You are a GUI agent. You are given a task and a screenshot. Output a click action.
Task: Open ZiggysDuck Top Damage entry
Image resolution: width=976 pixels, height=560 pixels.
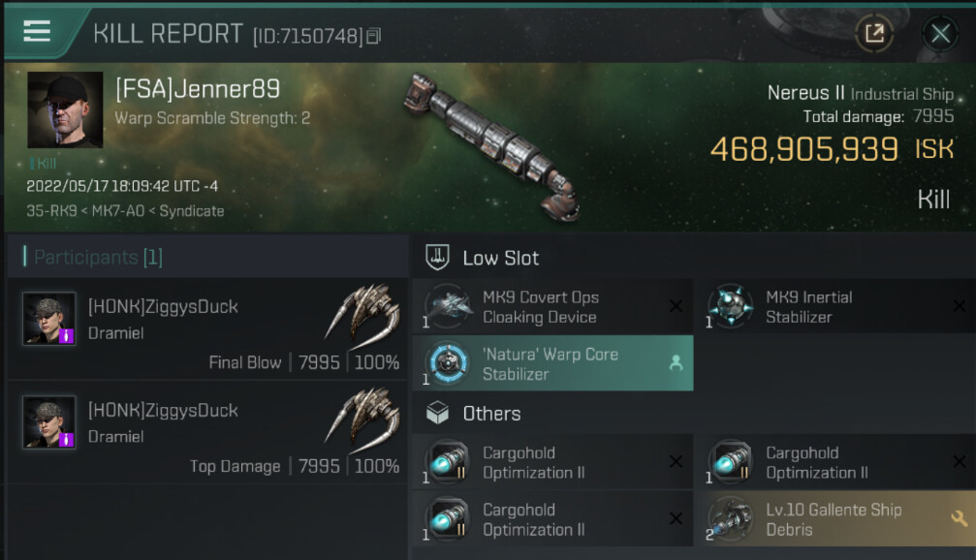208,433
